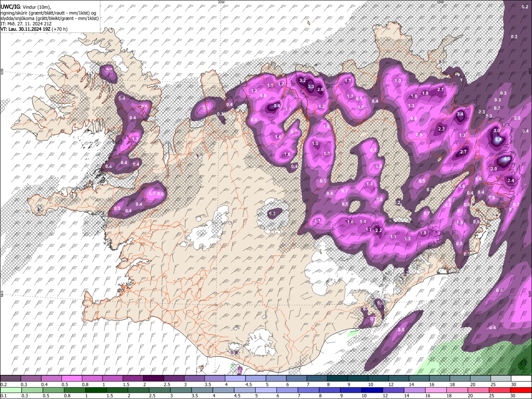The width and height of the screenshot is (532, 399).
Task: Click the 2.1 value in the northeast
Action: click(x=441, y=89)
